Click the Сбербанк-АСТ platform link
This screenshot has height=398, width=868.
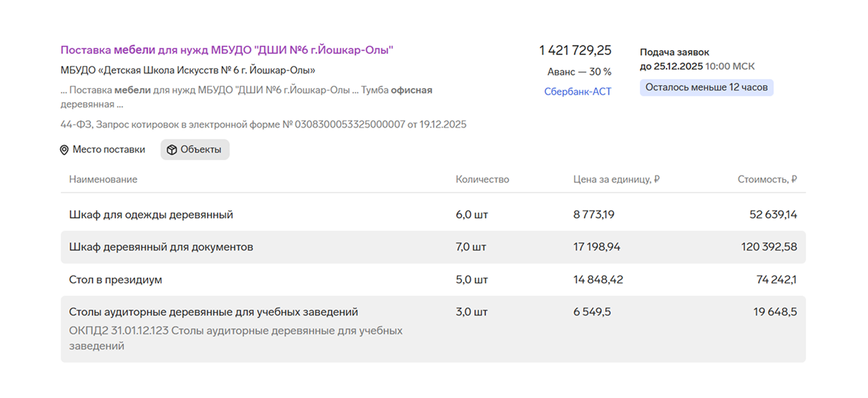tap(577, 92)
